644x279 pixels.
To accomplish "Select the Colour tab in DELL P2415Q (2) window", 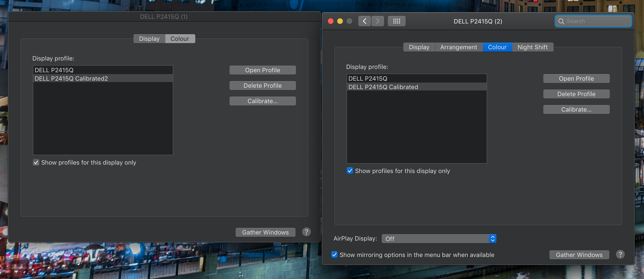I will pos(497,47).
